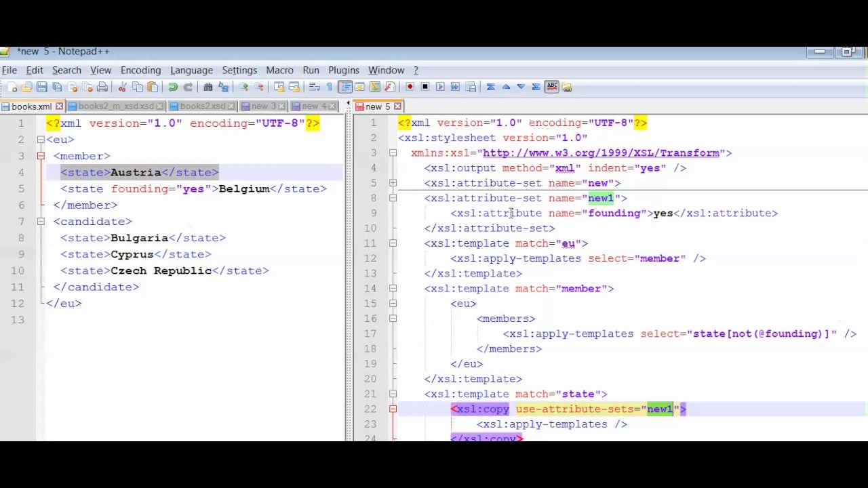Create a new document from the toolbar
Image resolution: width=868 pixels, height=488 pixels.
[x=12, y=87]
